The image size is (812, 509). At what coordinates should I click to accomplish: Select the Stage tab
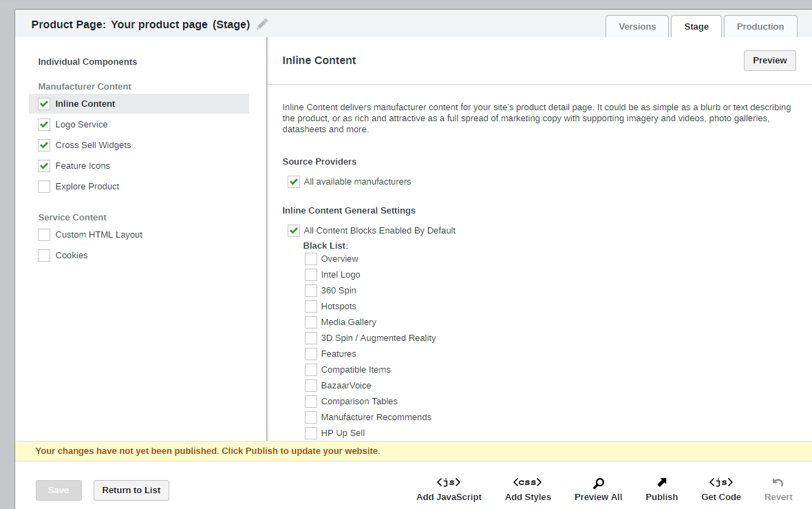pos(696,26)
